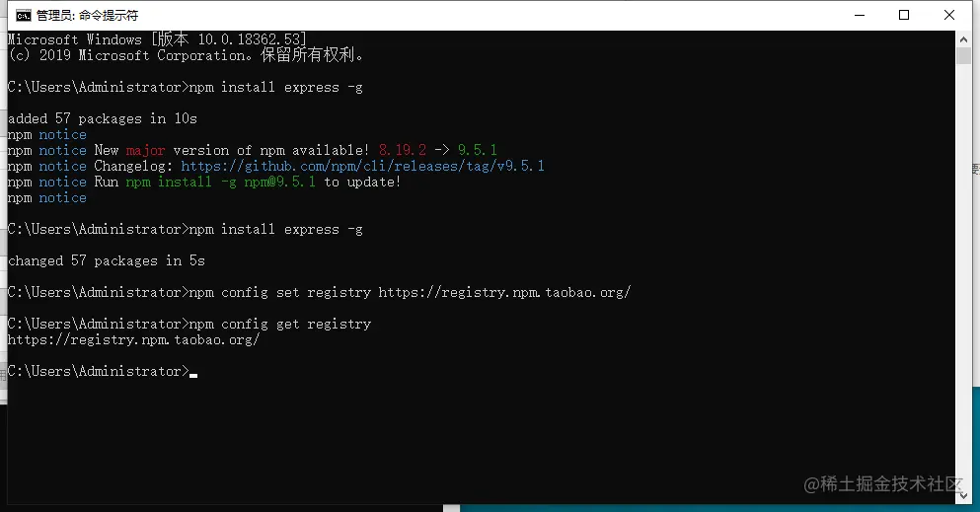Click the 'Changelog:' label
Screen dimensions: 980x512
tap(134, 166)
